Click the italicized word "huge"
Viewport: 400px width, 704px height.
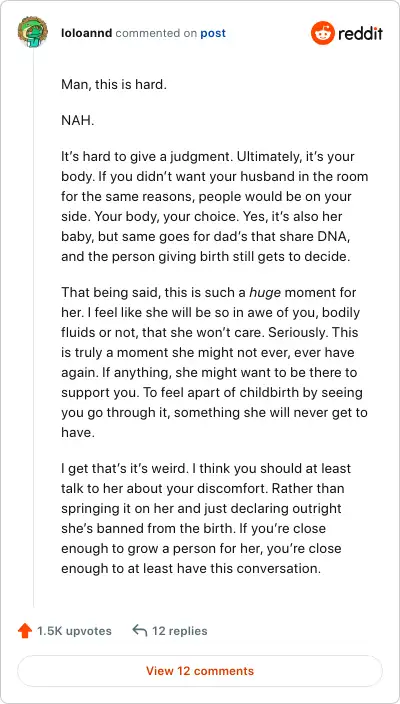pos(265,293)
